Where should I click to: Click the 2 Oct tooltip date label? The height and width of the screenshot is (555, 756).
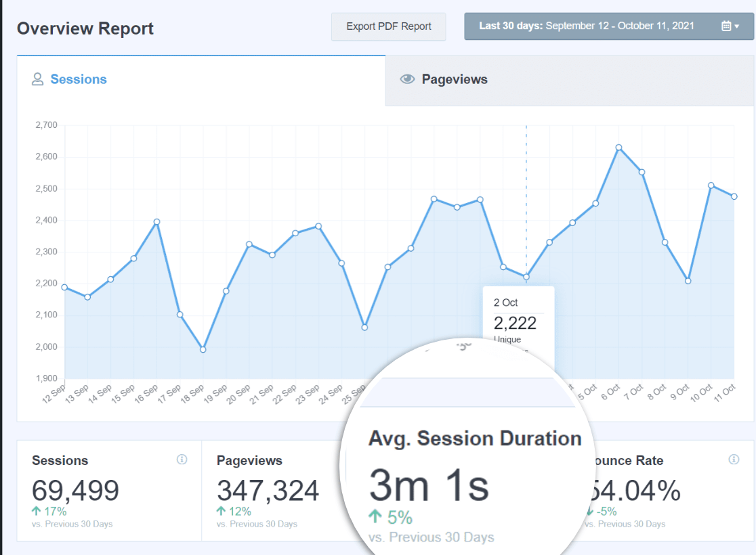(505, 303)
